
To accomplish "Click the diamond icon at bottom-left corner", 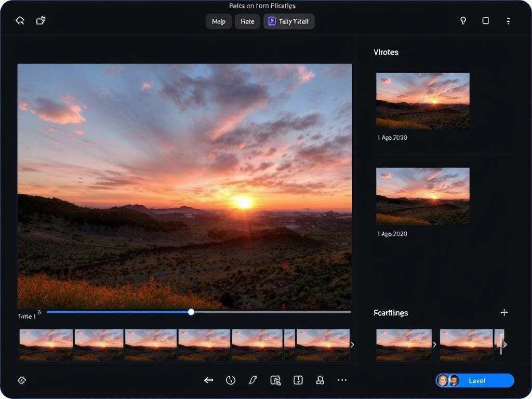I will tap(22, 380).
